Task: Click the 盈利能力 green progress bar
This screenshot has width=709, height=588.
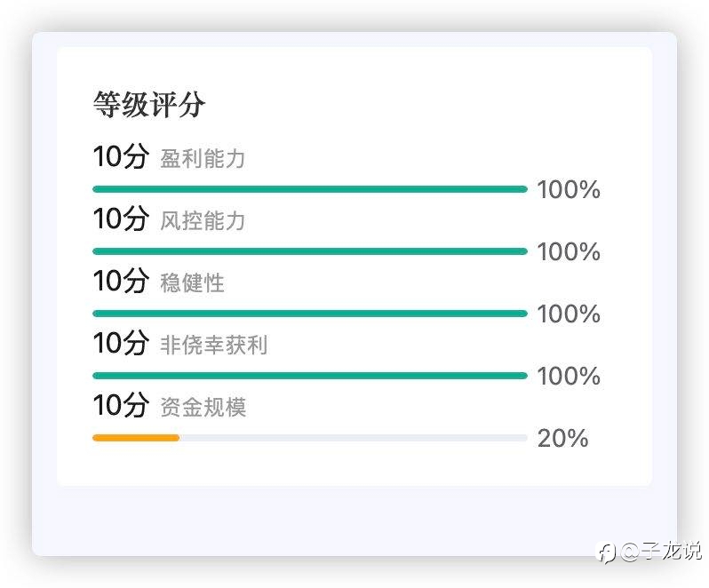Action: [x=310, y=189]
